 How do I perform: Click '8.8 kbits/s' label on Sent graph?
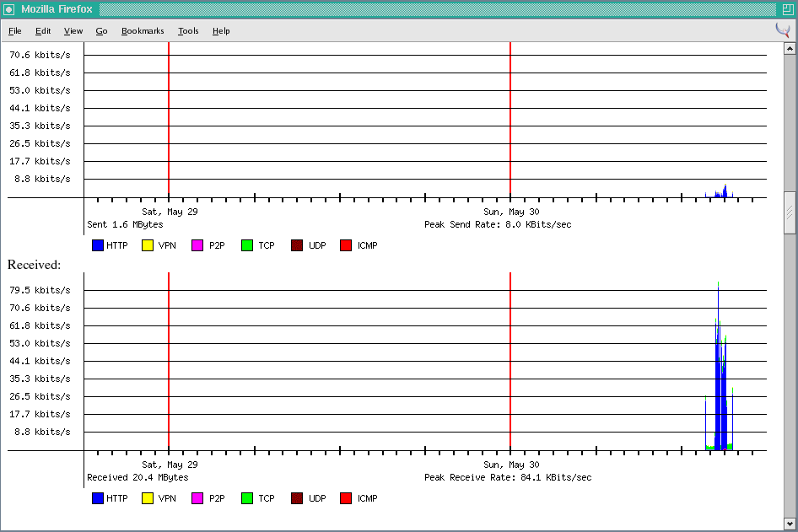click(42, 179)
